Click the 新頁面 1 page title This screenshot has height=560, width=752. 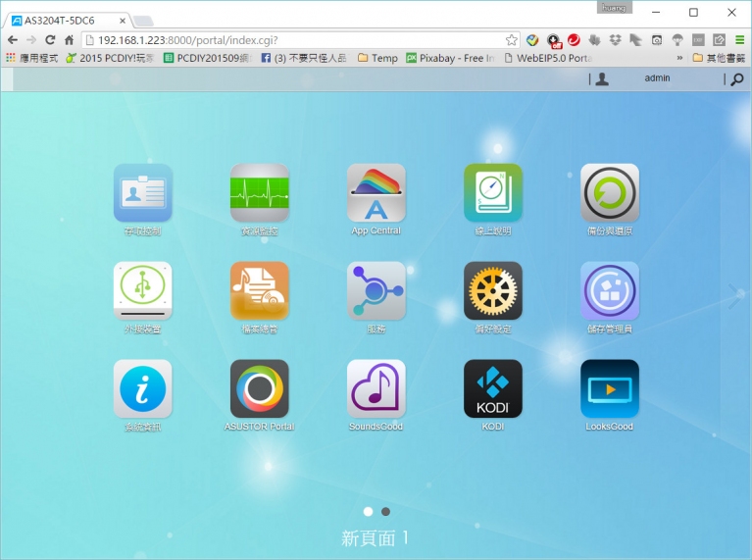[x=375, y=538]
